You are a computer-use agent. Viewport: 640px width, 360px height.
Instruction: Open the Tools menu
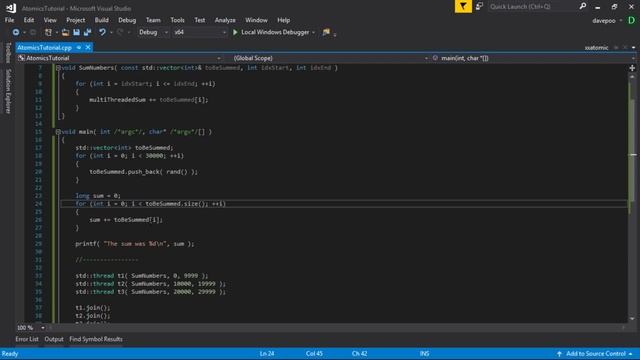[177, 20]
